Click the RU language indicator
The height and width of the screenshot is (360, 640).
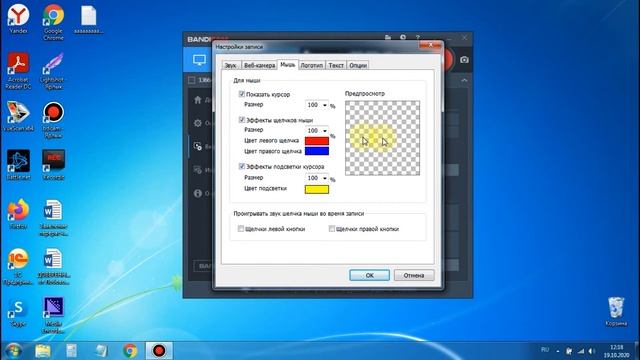tap(545, 350)
